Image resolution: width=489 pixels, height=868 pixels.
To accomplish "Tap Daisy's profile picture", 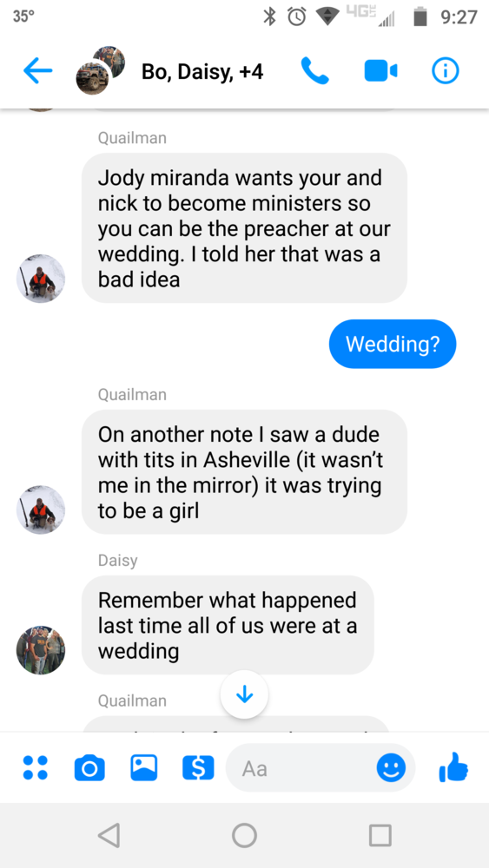I will pyautogui.click(x=41, y=650).
